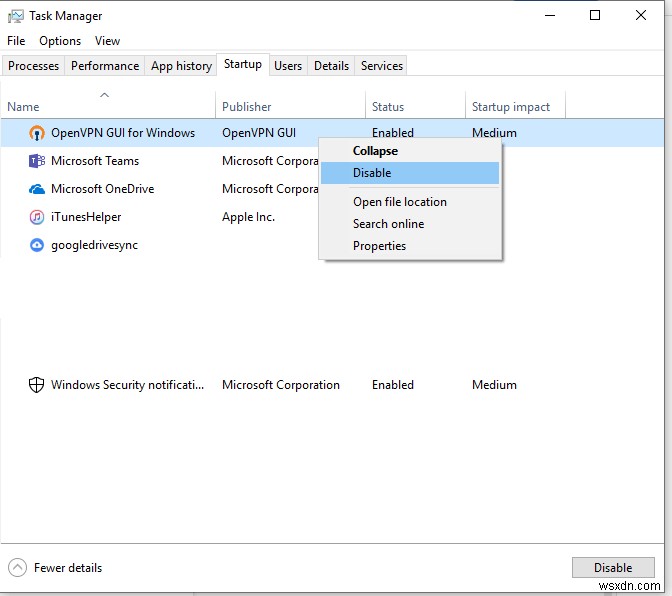
Task: Click the Microsoft OneDrive publisher cell
Action: [x=270, y=189]
